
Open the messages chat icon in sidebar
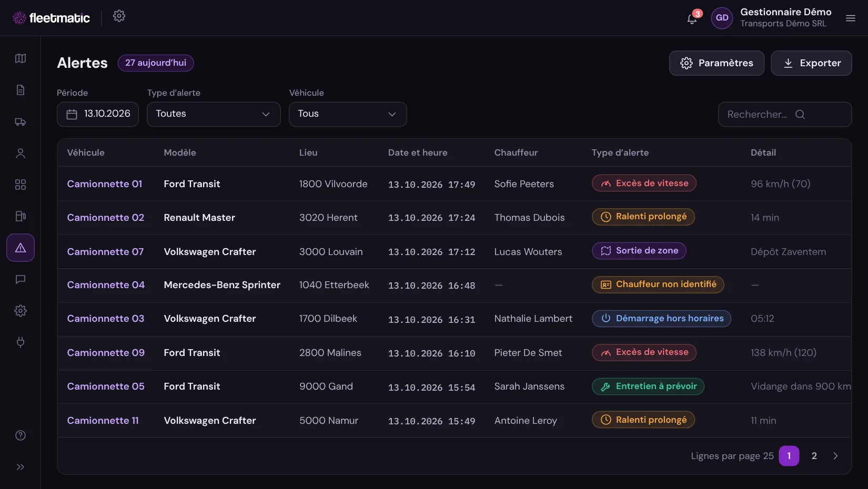21,279
